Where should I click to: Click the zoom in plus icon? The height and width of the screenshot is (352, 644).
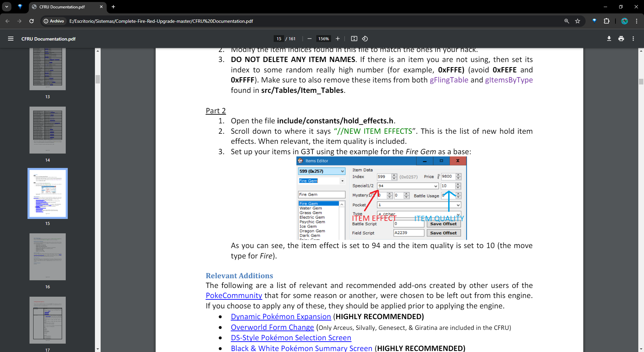338,39
